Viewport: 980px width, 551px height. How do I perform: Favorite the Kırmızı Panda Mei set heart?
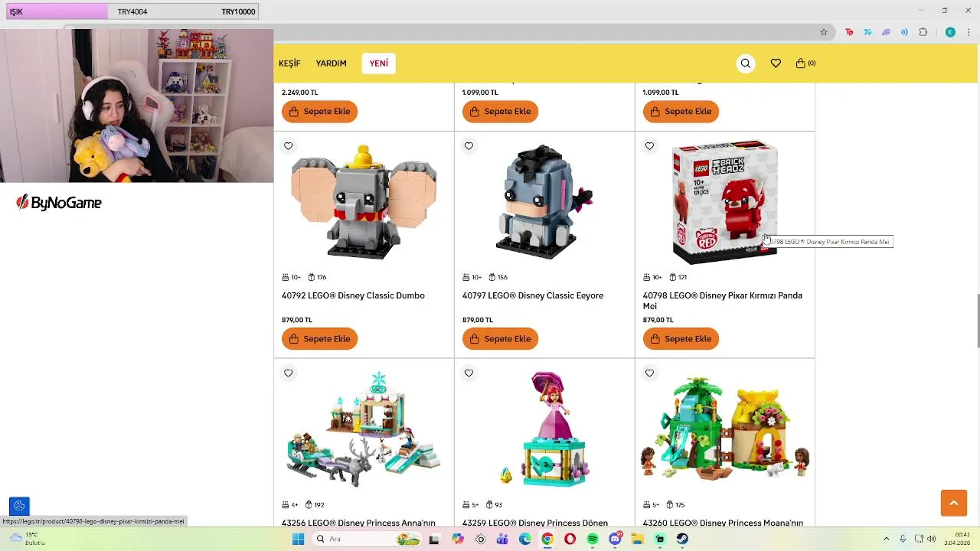(x=649, y=146)
